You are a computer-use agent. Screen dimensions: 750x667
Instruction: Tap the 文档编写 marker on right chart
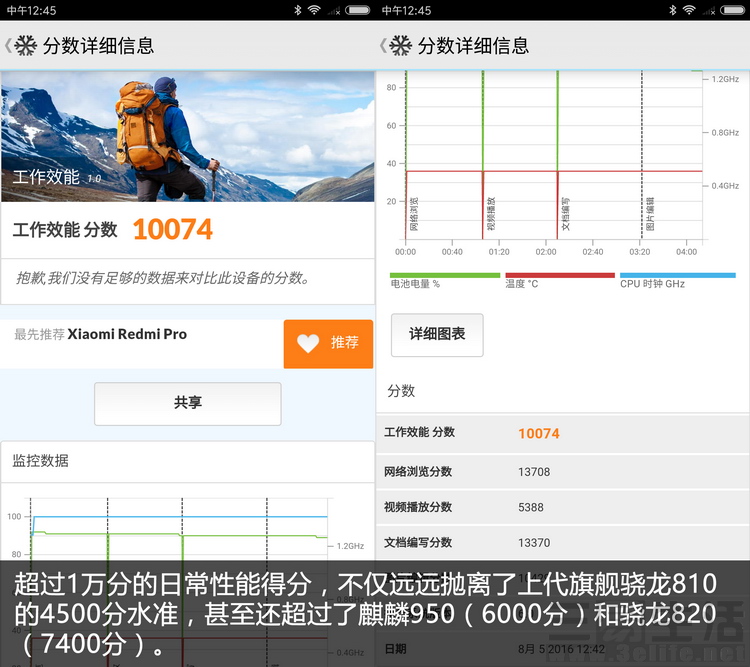pos(565,214)
